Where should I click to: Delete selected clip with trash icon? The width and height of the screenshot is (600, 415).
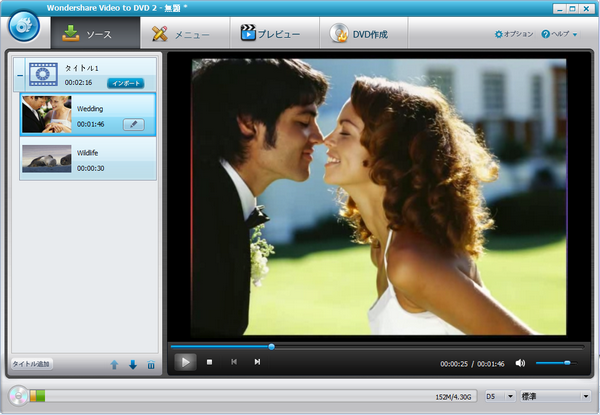pyautogui.click(x=151, y=365)
